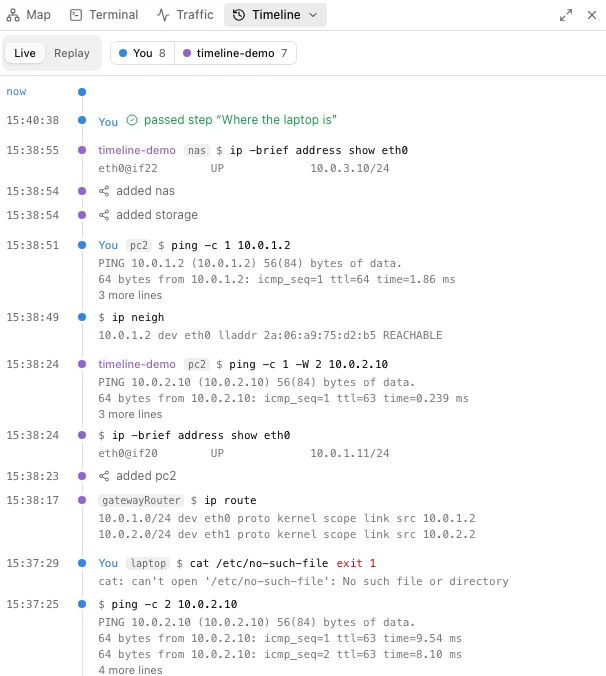
Task: Select the 15:38:23 timeline marker
Action: 82,476
